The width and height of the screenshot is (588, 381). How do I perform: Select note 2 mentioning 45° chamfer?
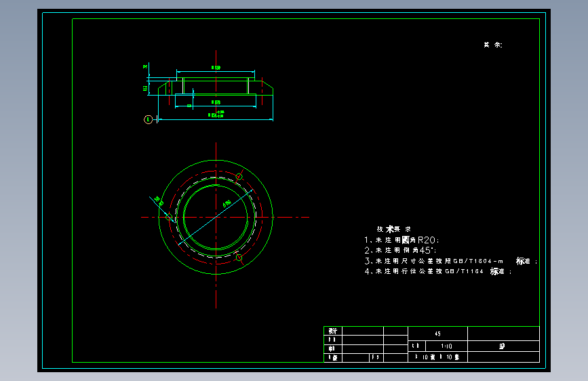(x=400, y=250)
